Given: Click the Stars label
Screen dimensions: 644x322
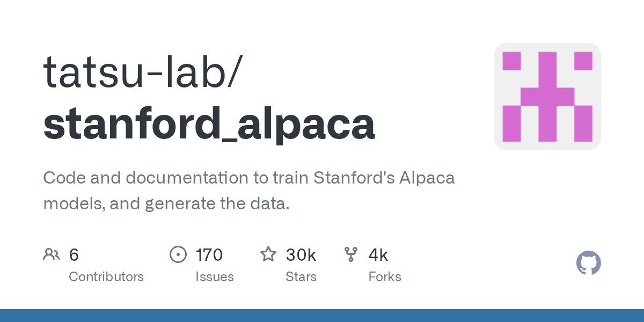Looking at the screenshot, I should [301, 277].
